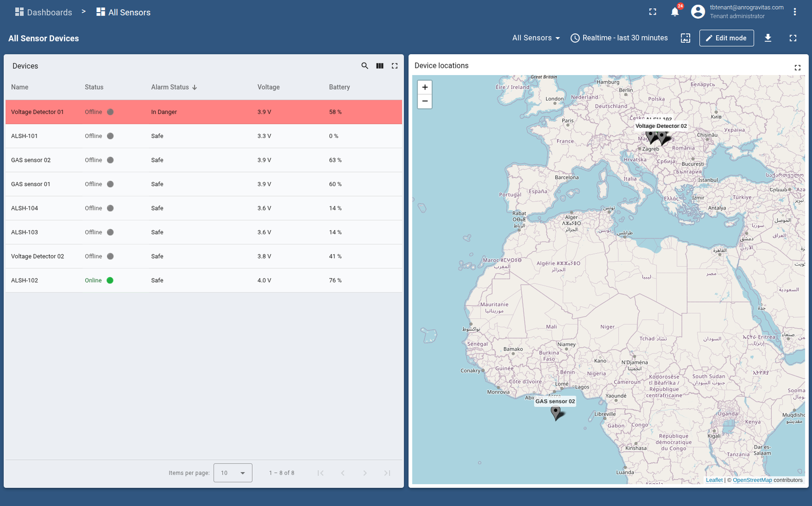Download dashboard using the export icon

pos(768,38)
